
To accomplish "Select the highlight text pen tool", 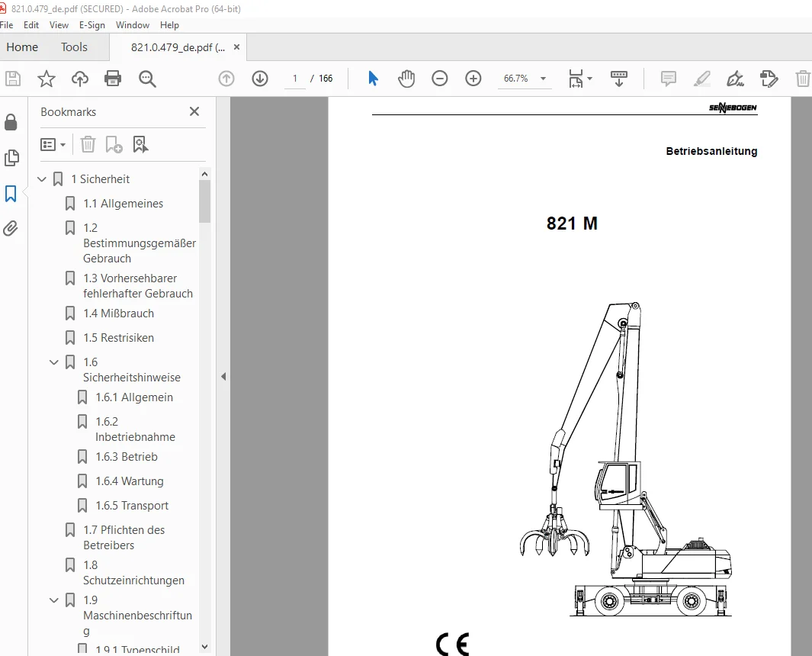I will [702, 79].
